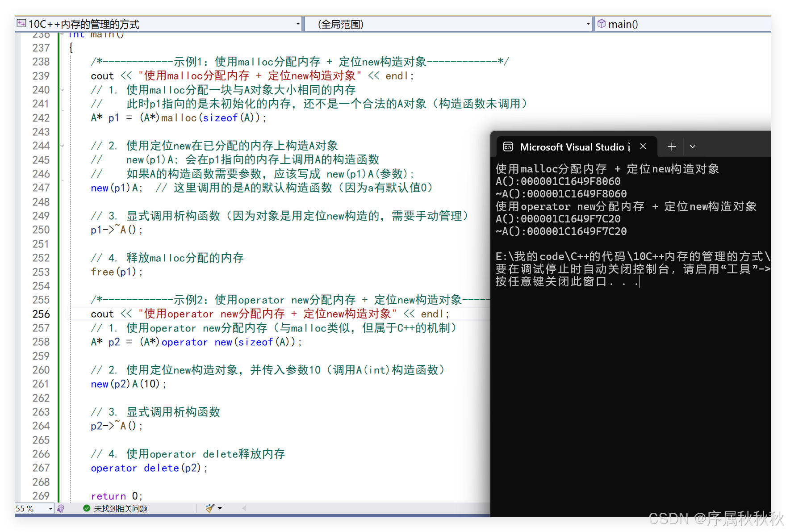Open a new console tab with plus
The image size is (786, 532).
tap(672, 147)
